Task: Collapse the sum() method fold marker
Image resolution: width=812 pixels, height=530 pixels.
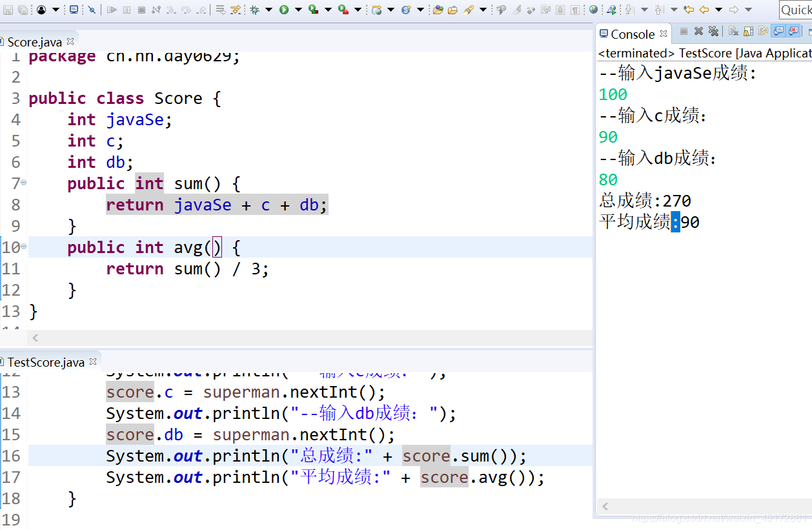Action: click(24, 183)
